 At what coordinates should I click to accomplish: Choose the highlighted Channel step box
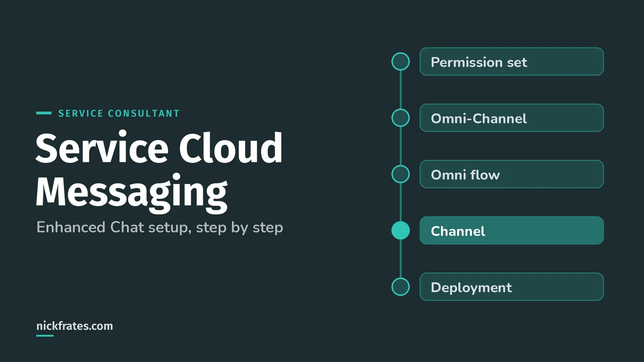tap(512, 230)
